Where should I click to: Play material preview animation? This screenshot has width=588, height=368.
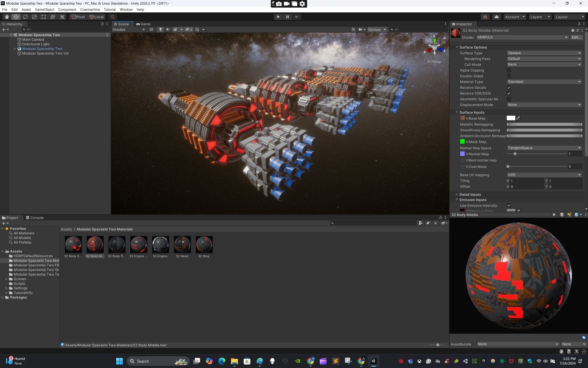(554, 215)
